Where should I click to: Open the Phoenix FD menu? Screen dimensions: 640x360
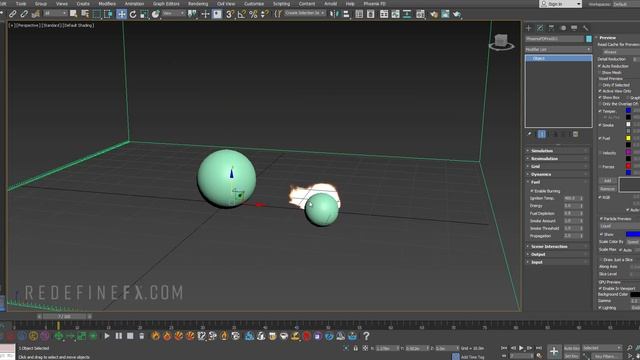(374, 4)
